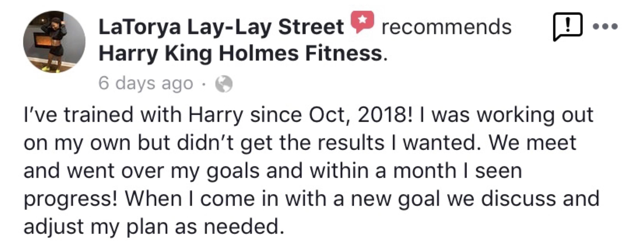Screen dimensions: 644x248
Task: Open LaTorya Lay-Lay Street's profile
Action: point(221,27)
